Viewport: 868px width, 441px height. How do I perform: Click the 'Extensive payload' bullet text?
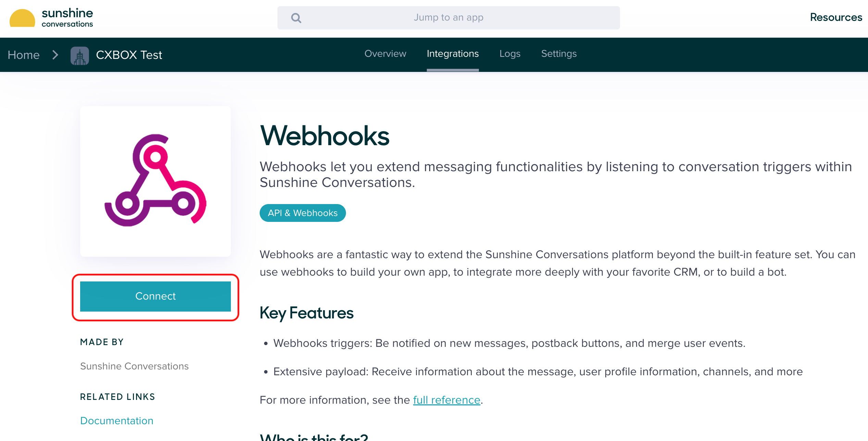538,371
